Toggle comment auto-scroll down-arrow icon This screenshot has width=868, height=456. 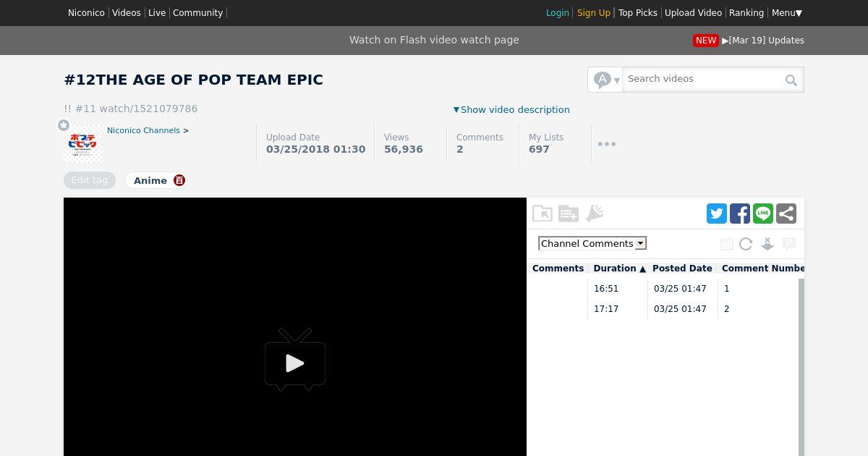tap(767, 244)
